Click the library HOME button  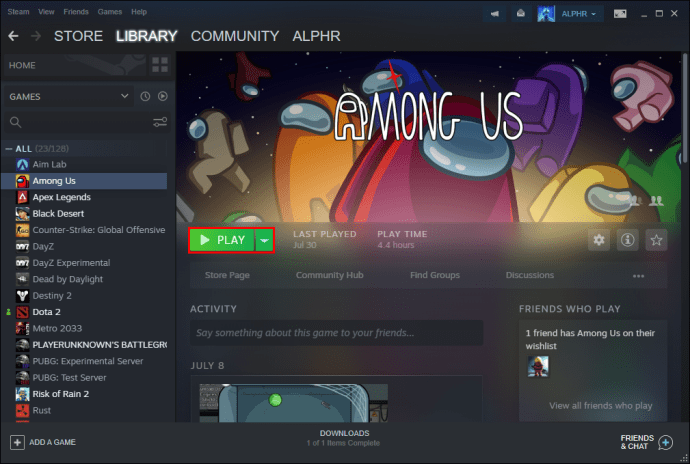(x=74, y=65)
